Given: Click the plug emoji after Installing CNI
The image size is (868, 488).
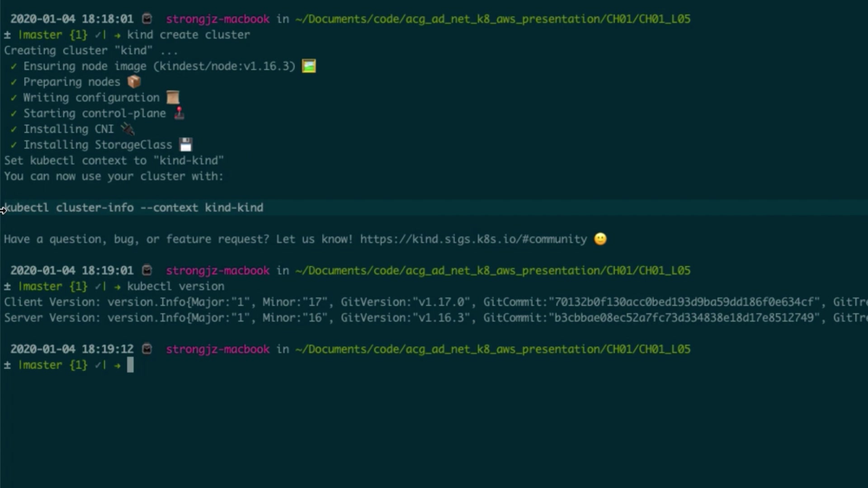Looking at the screenshot, I should (127, 129).
